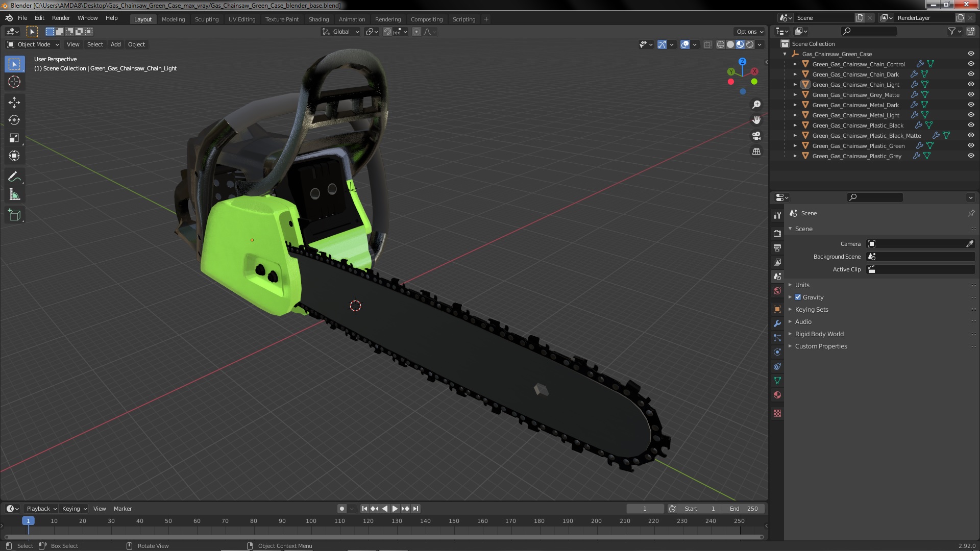Select the Measure tool
This screenshot has height=551, width=980.
tap(14, 195)
